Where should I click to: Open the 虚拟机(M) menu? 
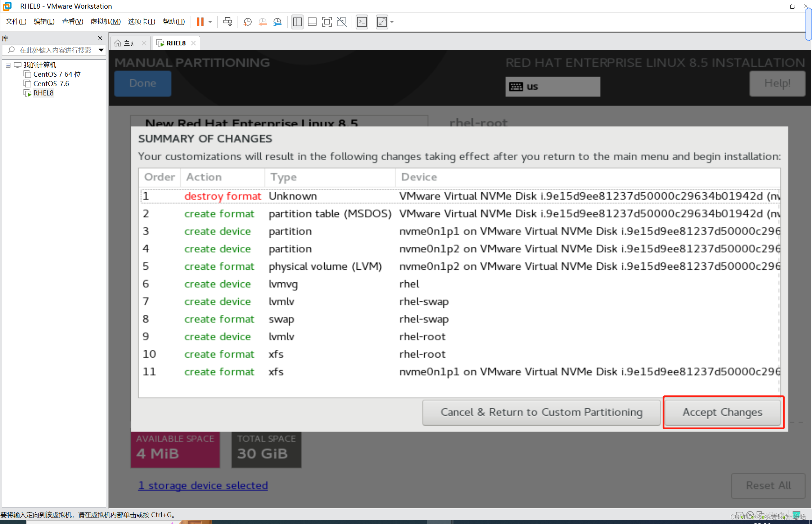(x=105, y=22)
